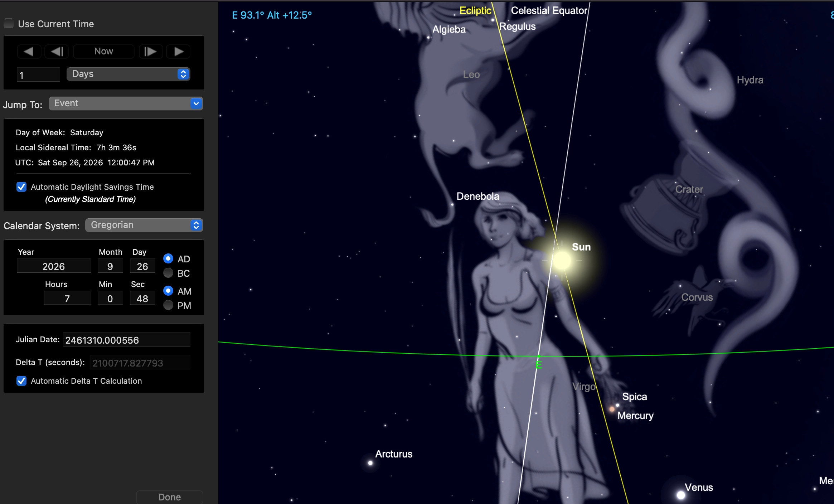Open the Days time unit dropdown
The image size is (834, 504).
[x=128, y=74]
